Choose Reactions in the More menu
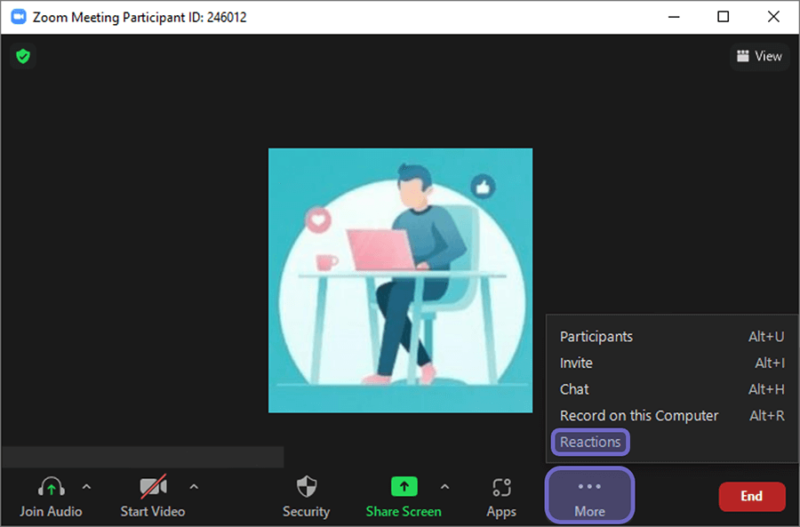The image size is (800, 527). 590,442
